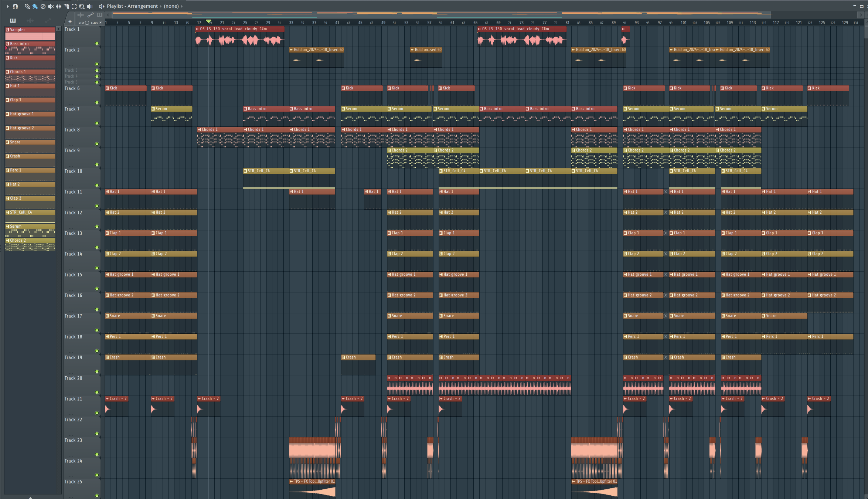Toggle the SLIDE mode radio button
The width and height of the screenshot is (868, 499).
point(101,23)
